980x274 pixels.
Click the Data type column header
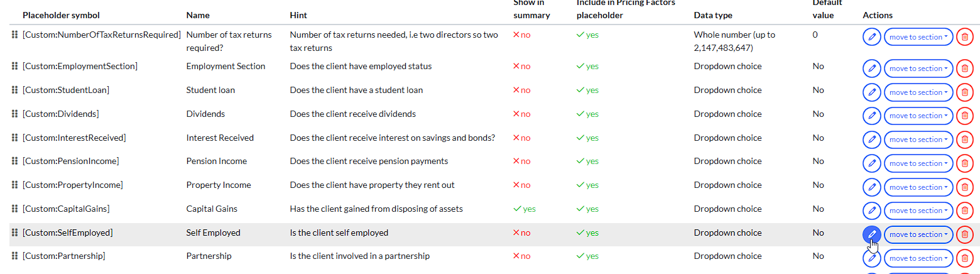(x=713, y=15)
